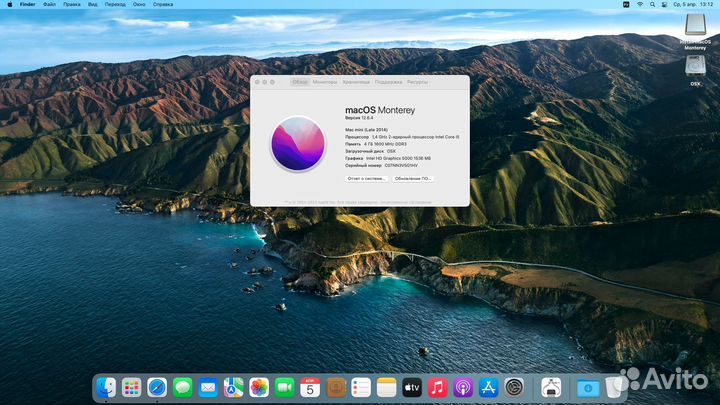Open the Photos app in Dock
Screen dimensions: 720x405
(259, 388)
